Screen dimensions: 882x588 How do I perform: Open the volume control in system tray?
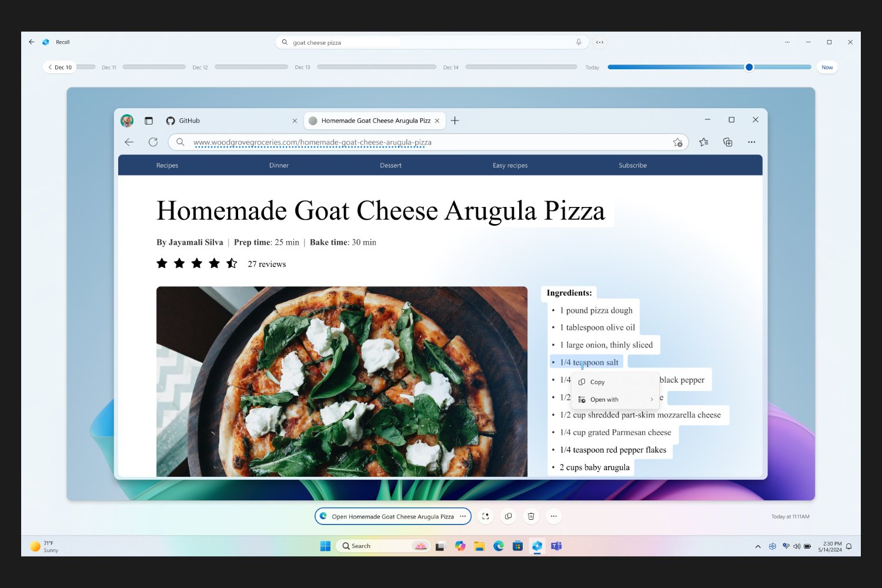coord(797,546)
